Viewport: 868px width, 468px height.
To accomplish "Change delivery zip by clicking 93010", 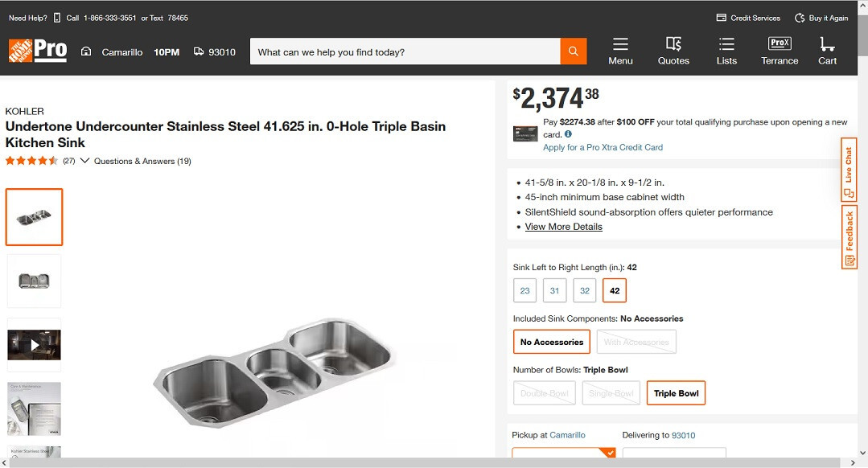I will click(x=683, y=435).
